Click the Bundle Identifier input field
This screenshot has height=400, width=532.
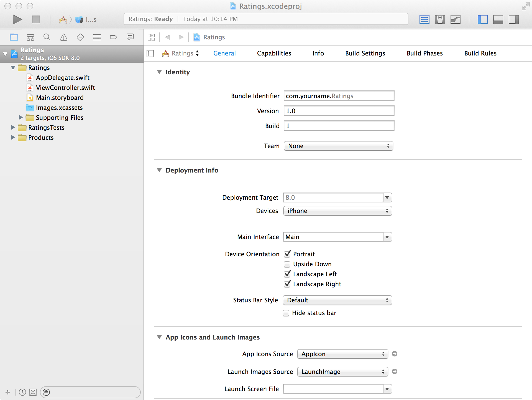click(338, 96)
